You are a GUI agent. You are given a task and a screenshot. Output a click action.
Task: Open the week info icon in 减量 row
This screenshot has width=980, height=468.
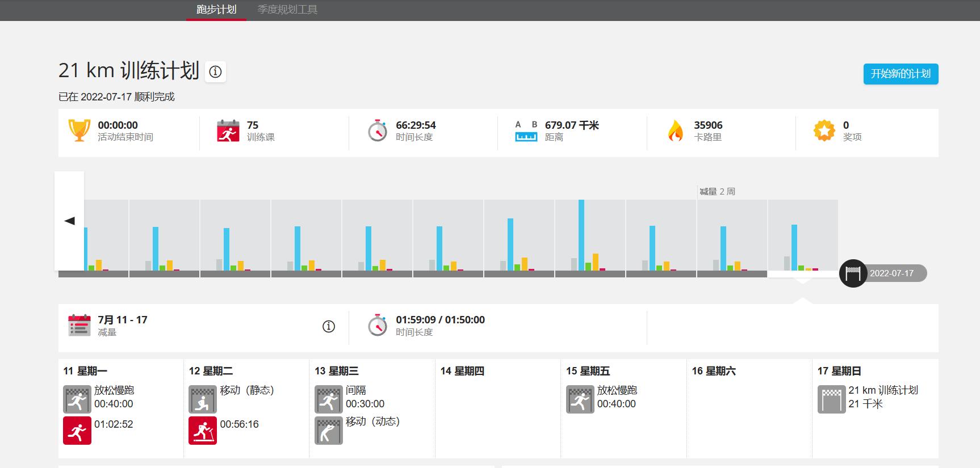pos(329,326)
